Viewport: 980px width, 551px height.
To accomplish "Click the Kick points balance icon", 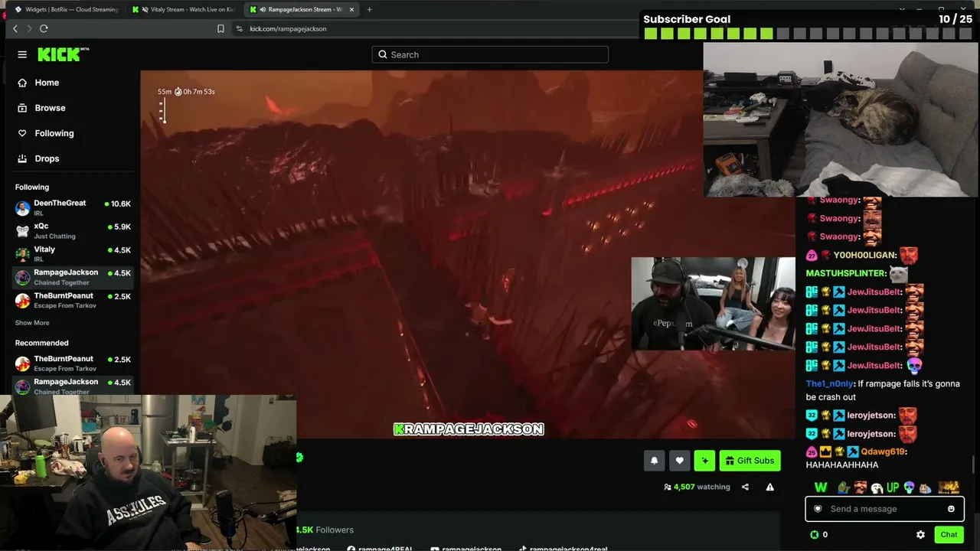I will point(815,535).
